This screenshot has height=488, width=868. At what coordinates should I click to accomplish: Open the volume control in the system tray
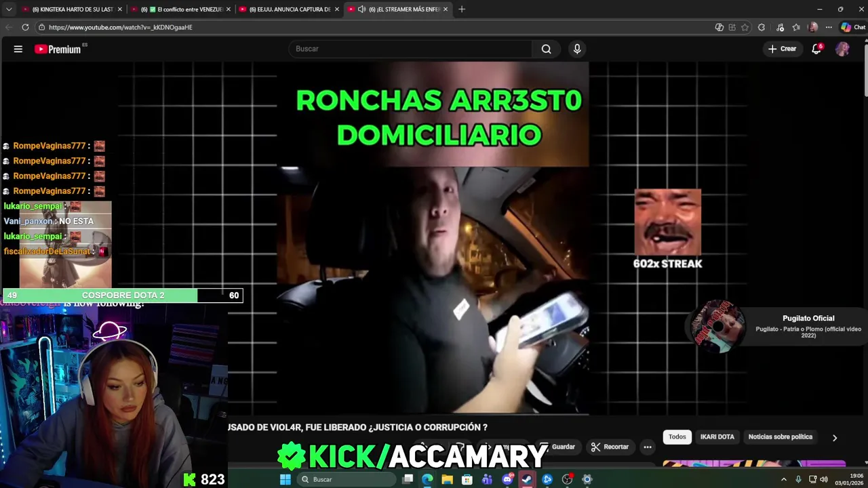tap(823, 479)
